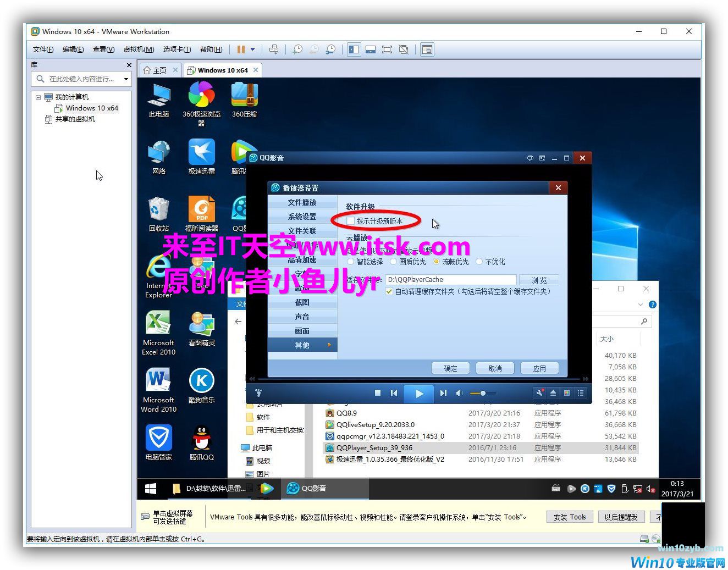728x570 pixels.
Task: Open the 选项卡(T) menu
Action: tap(177, 49)
